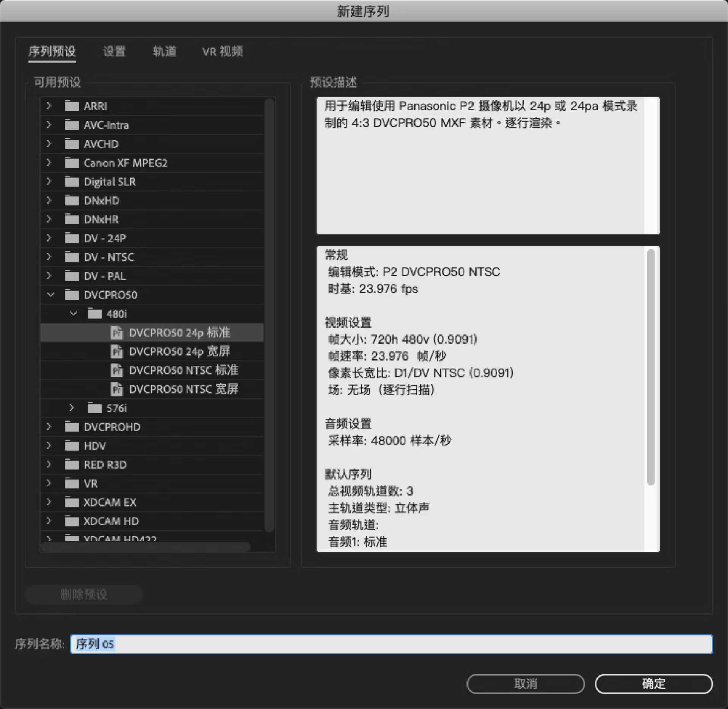This screenshot has height=709, width=728.
Task: Click the AVCHD folder icon
Action: pyautogui.click(x=72, y=144)
